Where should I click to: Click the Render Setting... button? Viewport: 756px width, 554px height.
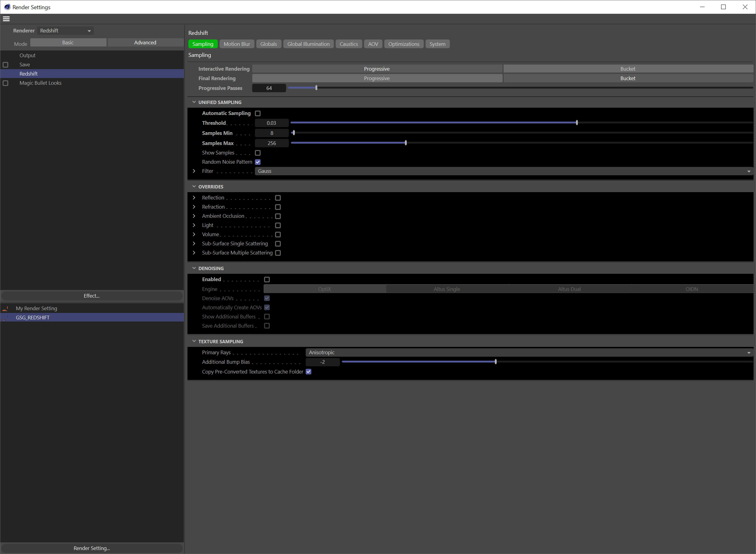tap(91, 548)
